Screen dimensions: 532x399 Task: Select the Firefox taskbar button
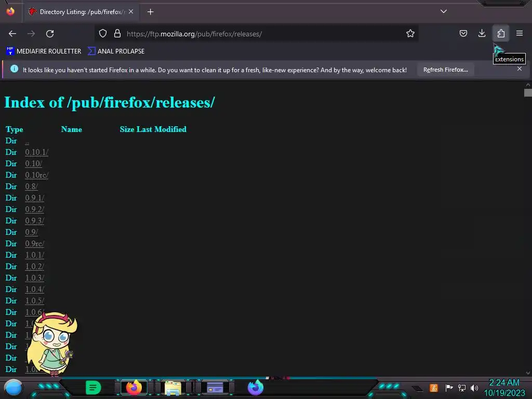[134, 388]
